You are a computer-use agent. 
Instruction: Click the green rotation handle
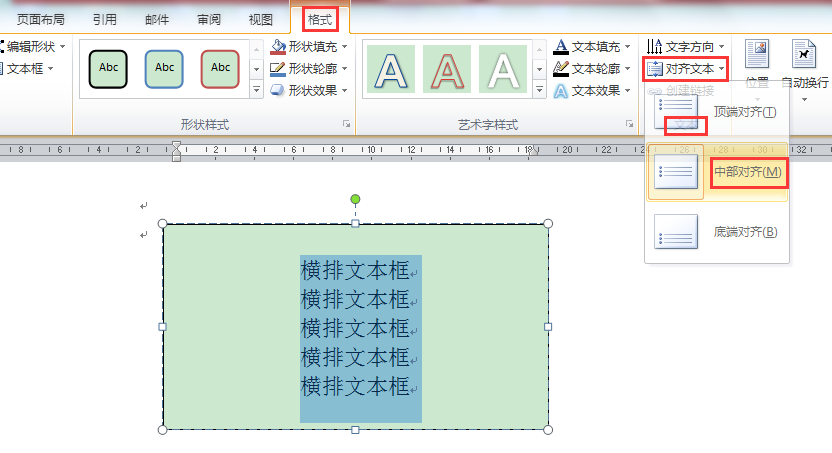356,199
